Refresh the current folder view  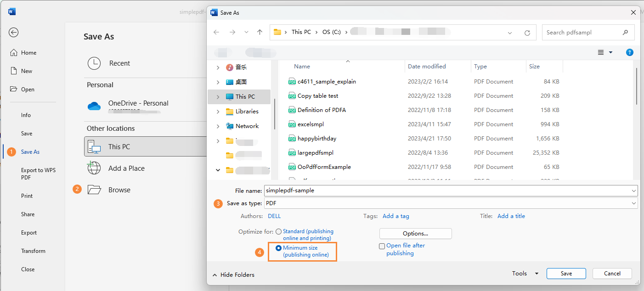tap(526, 32)
